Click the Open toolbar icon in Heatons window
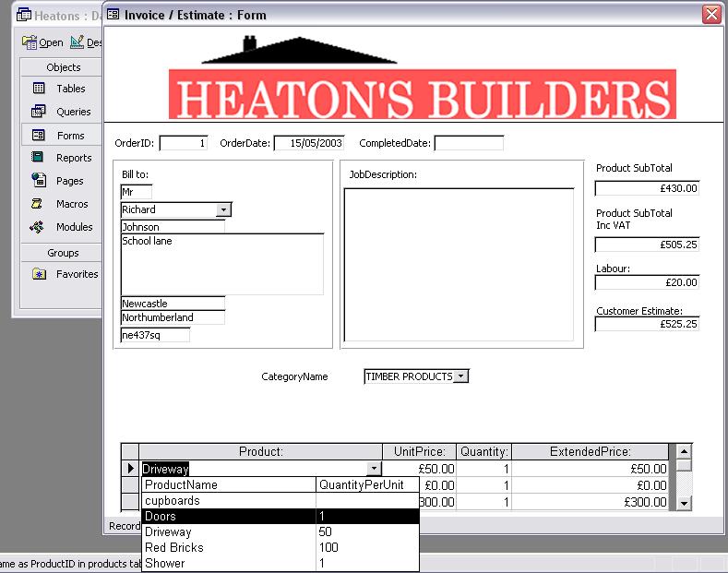The image size is (728, 573). [x=30, y=42]
